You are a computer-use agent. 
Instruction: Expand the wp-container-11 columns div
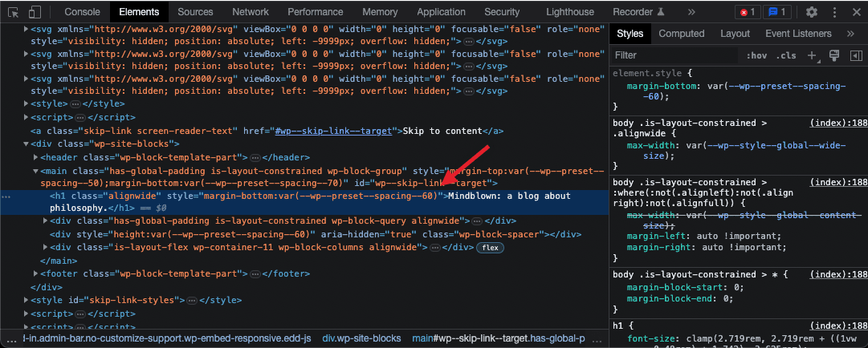coord(46,248)
